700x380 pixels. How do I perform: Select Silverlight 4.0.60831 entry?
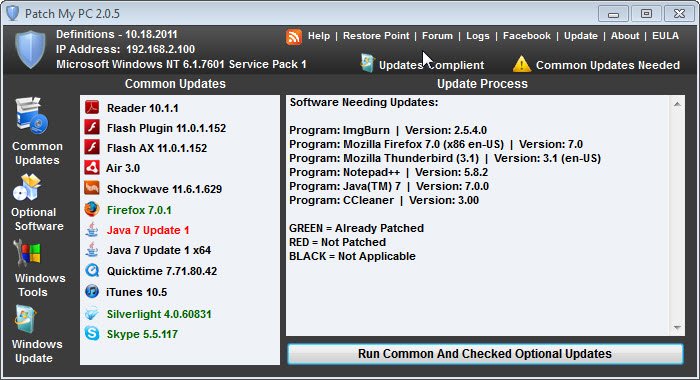coord(159,314)
